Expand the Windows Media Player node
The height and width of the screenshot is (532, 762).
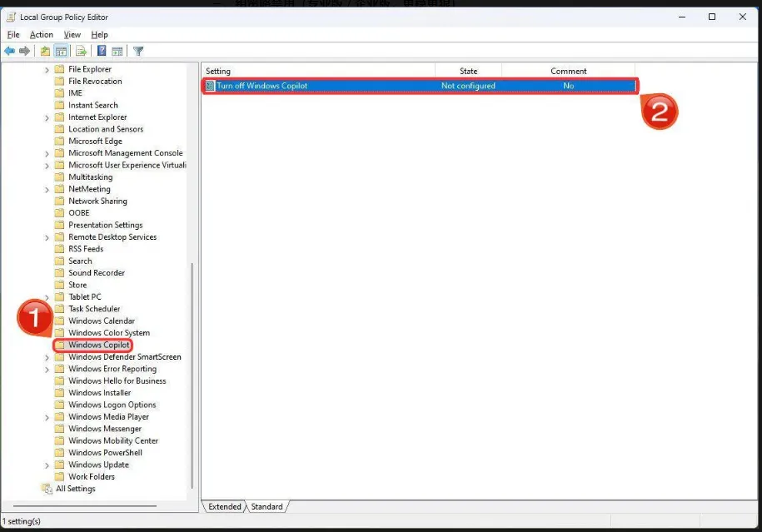(x=47, y=417)
